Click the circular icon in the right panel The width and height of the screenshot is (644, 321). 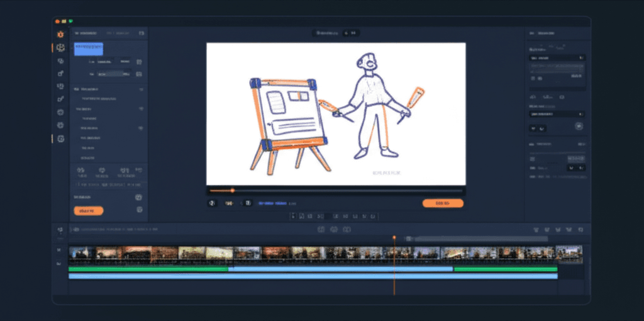pyautogui.click(x=579, y=126)
